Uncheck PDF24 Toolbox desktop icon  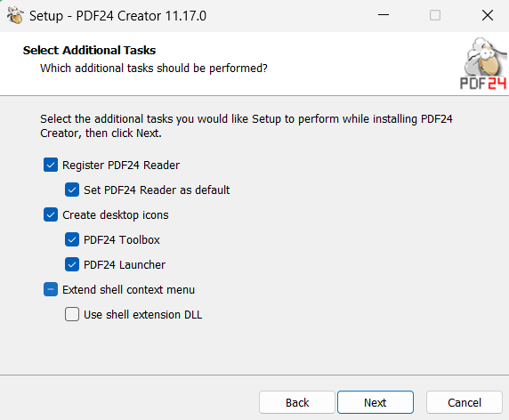pyautogui.click(x=72, y=240)
